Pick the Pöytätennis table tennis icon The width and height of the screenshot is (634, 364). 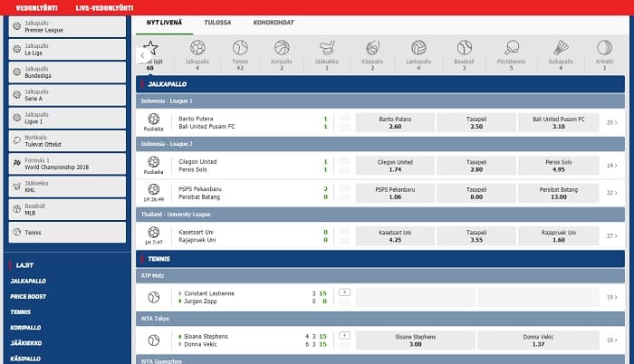(x=511, y=48)
